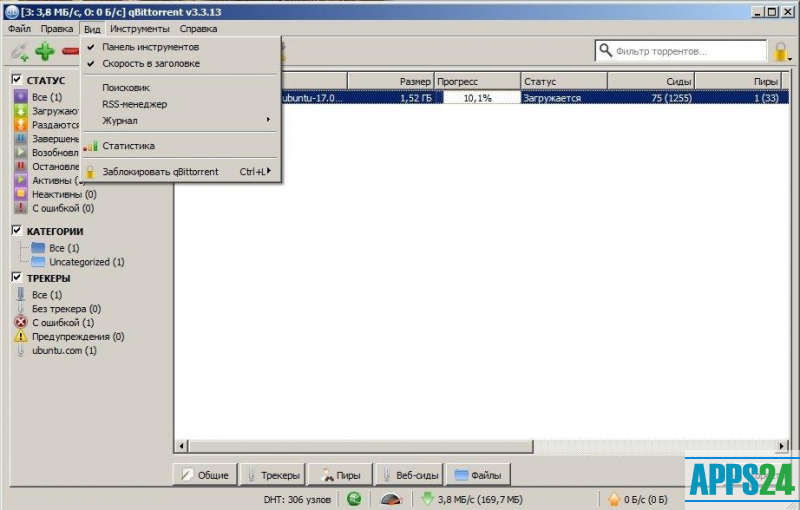Screen dimensions: 800x510
Task: Sort by the Размер column header
Action: tap(391, 81)
